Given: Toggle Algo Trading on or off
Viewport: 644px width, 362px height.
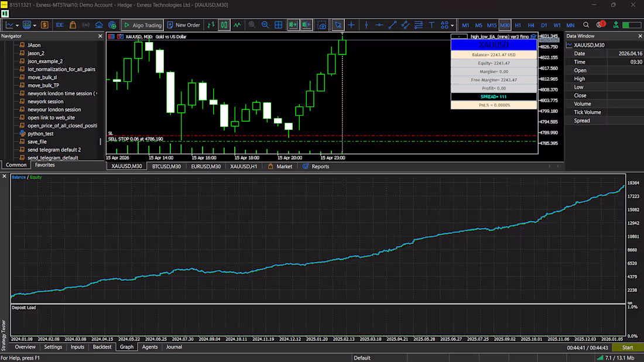Looking at the screenshot, I should pos(142,25).
